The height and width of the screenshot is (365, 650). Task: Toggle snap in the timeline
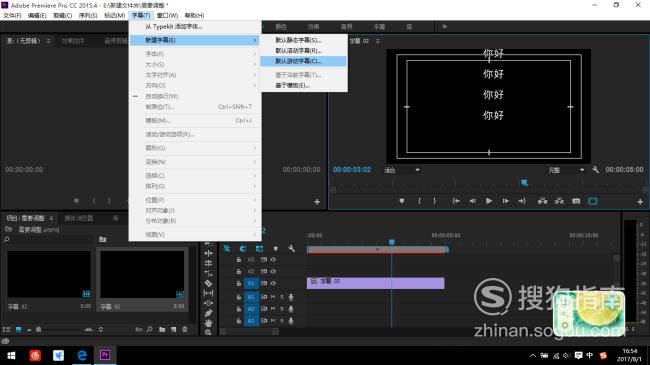pyautogui.click(x=243, y=248)
